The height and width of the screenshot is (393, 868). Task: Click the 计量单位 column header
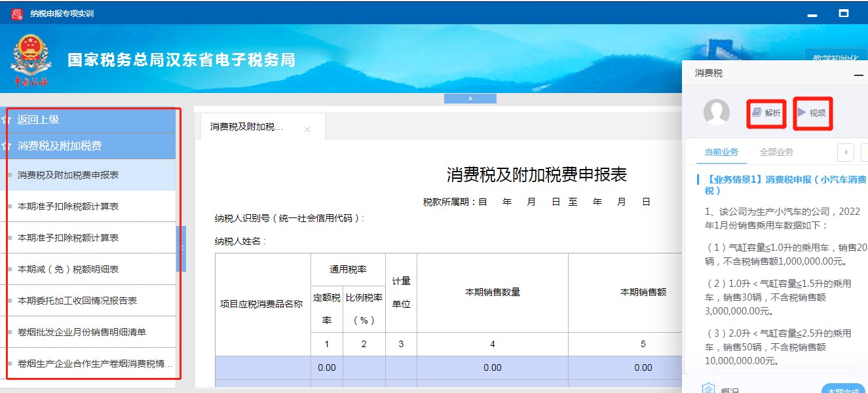click(401, 293)
